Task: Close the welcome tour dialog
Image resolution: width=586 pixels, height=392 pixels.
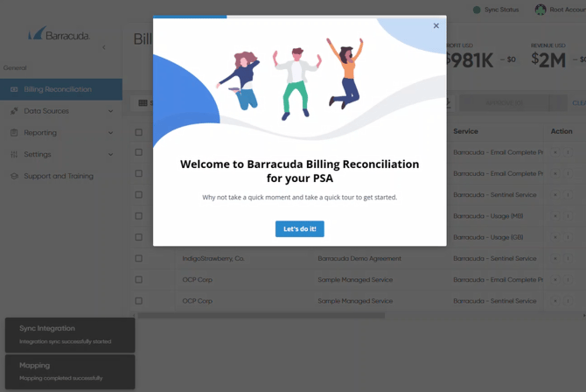Action: tap(436, 26)
